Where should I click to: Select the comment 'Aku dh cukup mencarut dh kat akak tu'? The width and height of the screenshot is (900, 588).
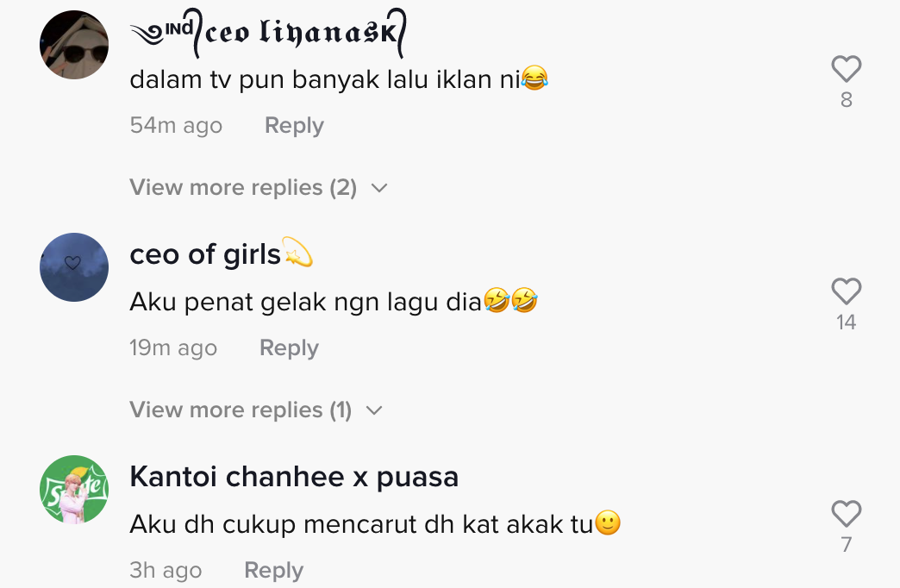(361, 524)
